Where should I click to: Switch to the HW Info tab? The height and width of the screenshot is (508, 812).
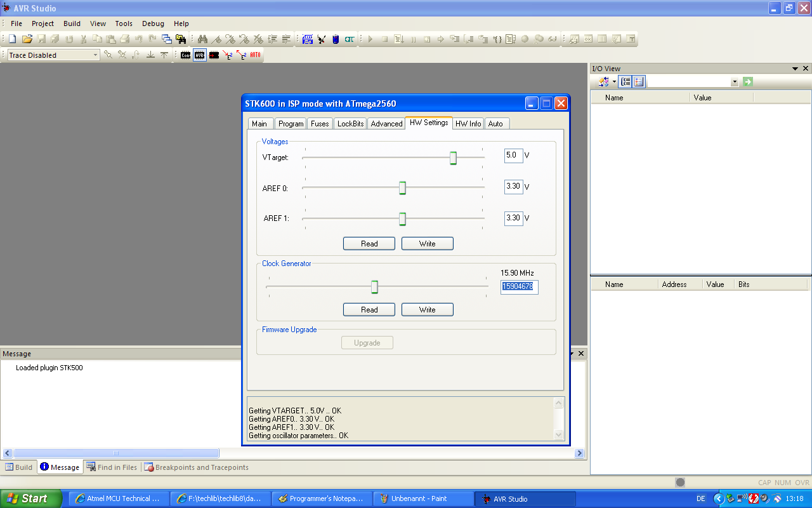(x=468, y=124)
